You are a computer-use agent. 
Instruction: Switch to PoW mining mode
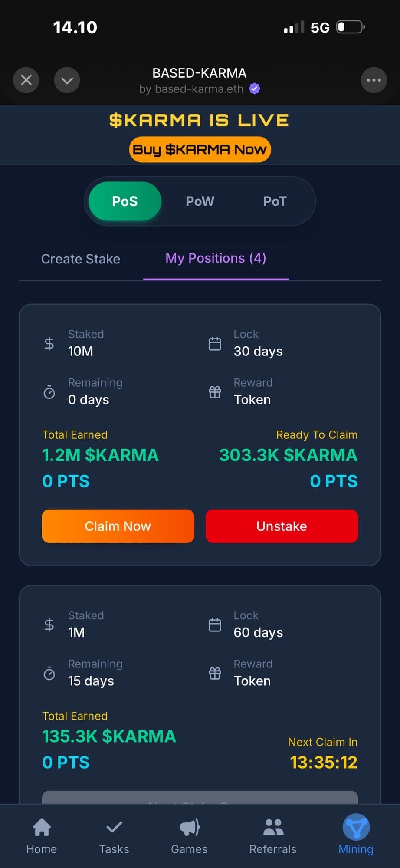(x=200, y=201)
